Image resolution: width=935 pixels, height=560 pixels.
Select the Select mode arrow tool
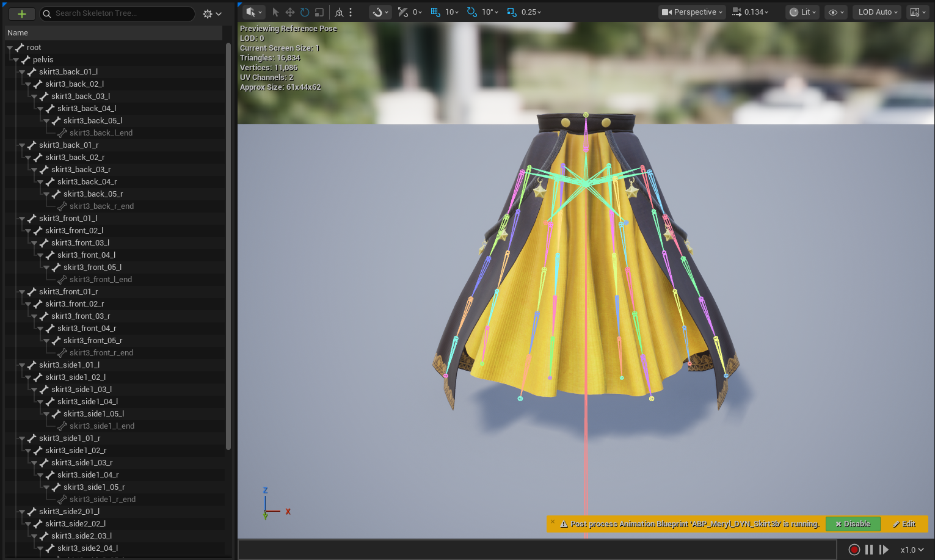click(x=275, y=12)
